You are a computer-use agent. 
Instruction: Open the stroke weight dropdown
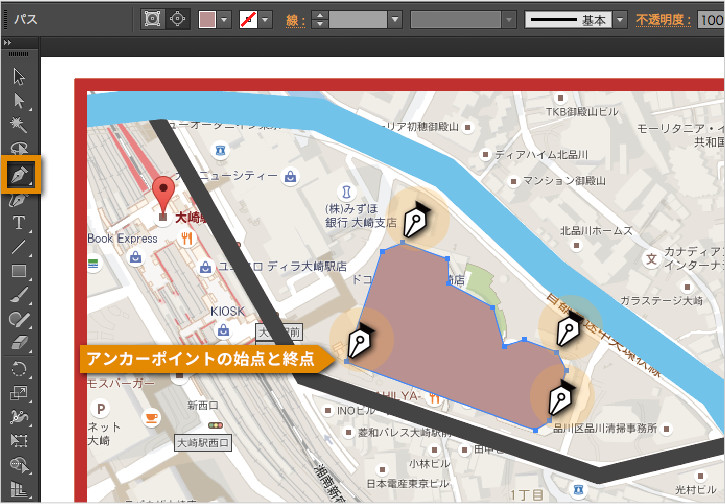click(395, 20)
